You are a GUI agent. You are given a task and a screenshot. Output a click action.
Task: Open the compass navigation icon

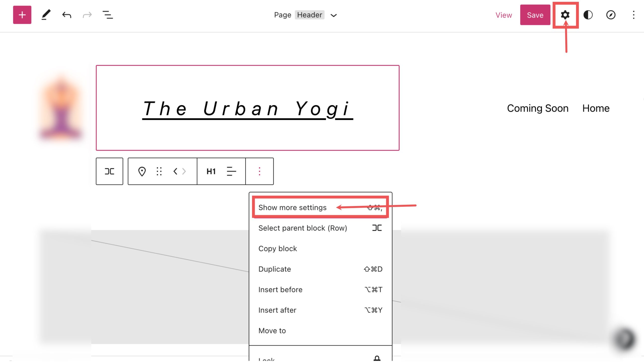coord(611,15)
